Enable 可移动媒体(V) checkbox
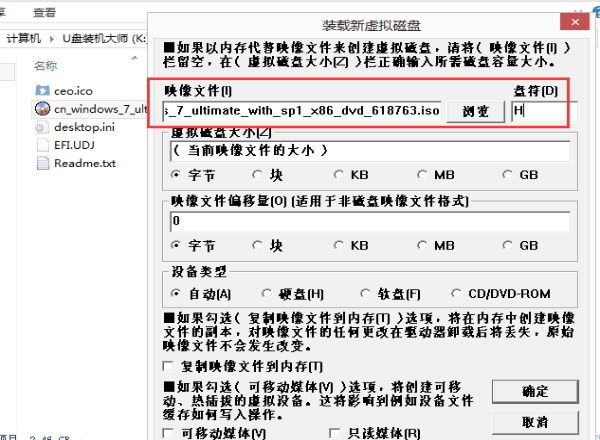The width and height of the screenshot is (600, 440). [x=168, y=433]
